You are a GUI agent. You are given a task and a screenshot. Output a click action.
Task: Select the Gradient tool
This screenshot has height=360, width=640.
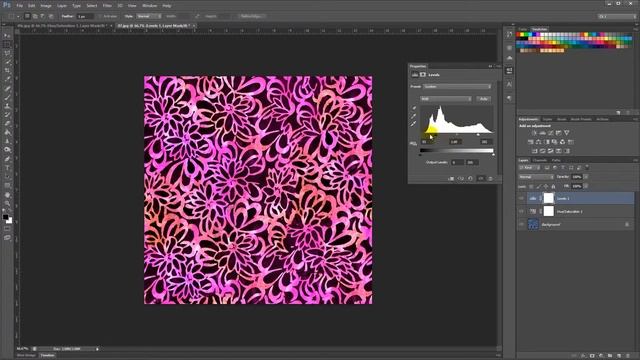(7, 132)
